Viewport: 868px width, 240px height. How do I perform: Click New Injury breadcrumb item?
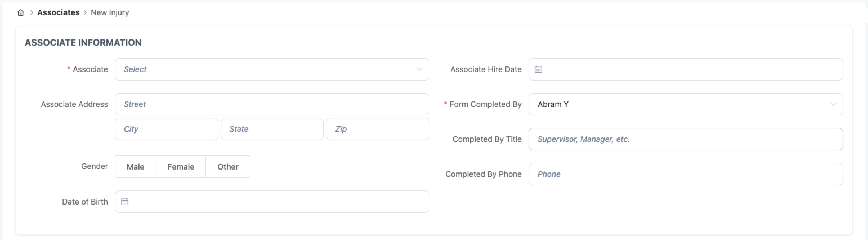110,12
